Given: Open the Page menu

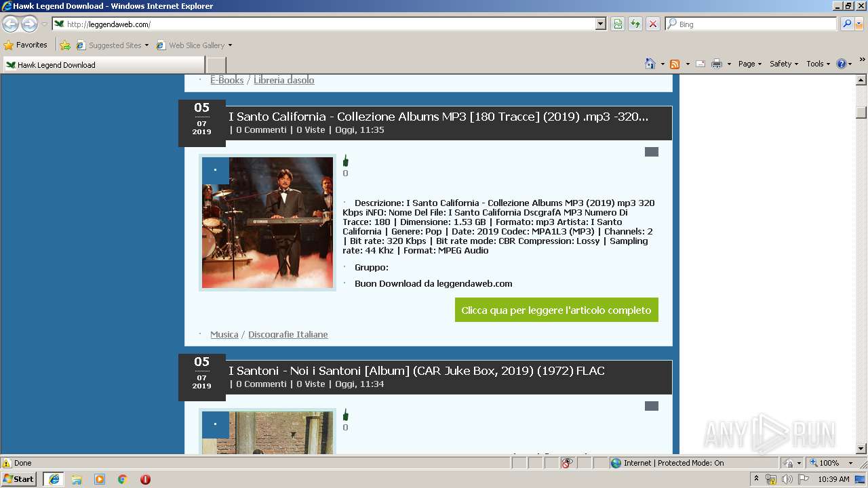Looking at the screenshot, I should tap(750, 64).
